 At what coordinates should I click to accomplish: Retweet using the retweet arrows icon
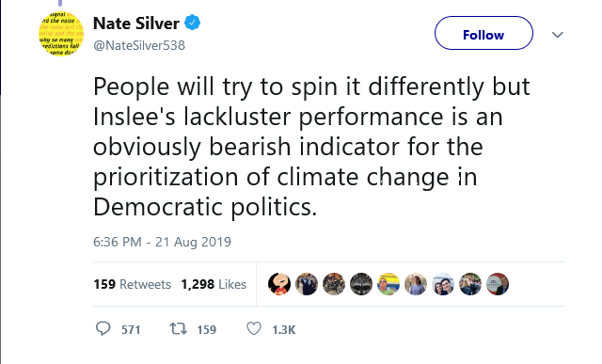[179, 328]
